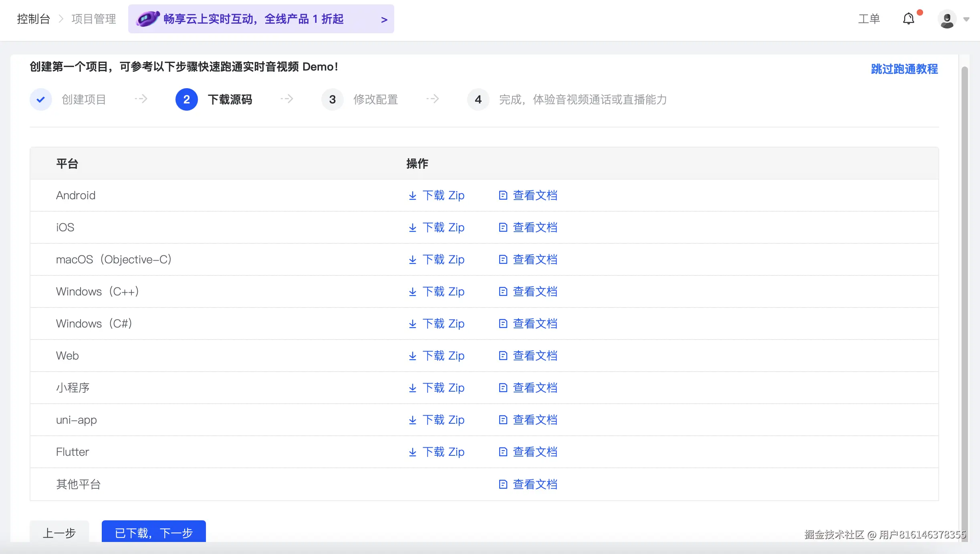The image size is (980, 554).
Task: Click the 已下载，下一步 button
Action: [x=153, y=532]
